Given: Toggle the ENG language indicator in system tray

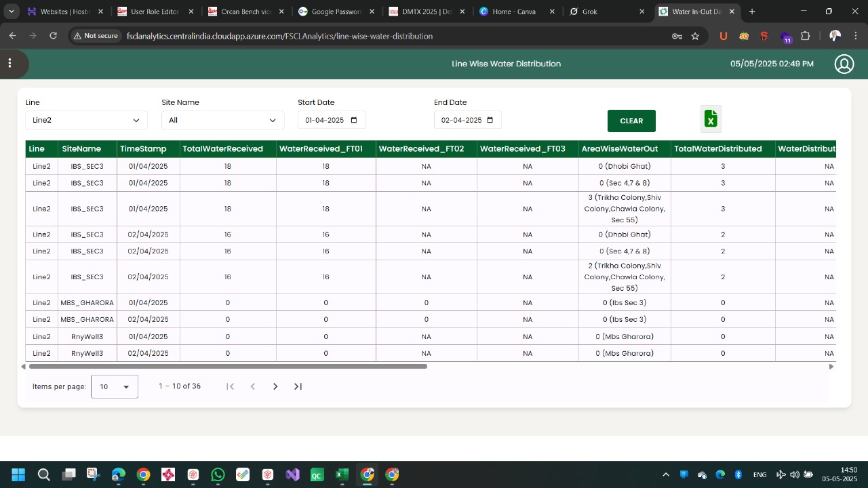Looking at the screenshot, I should [759, 474].
